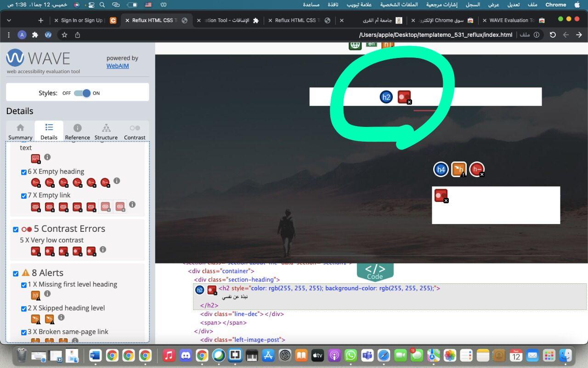Open info for 2 X Skipped heading level
The image size is (588, 368).
pyautogui.click(x=61, y=317)
